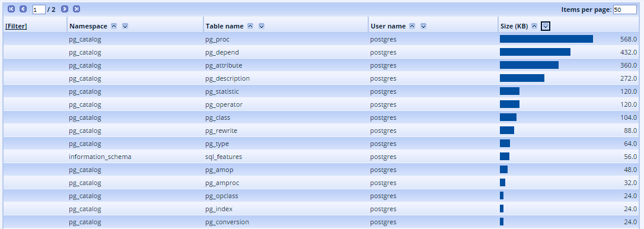The height and width of the screenshot is (229, 644).
Task: Click the 88.0 size value
Action: (x=630, y=131)
